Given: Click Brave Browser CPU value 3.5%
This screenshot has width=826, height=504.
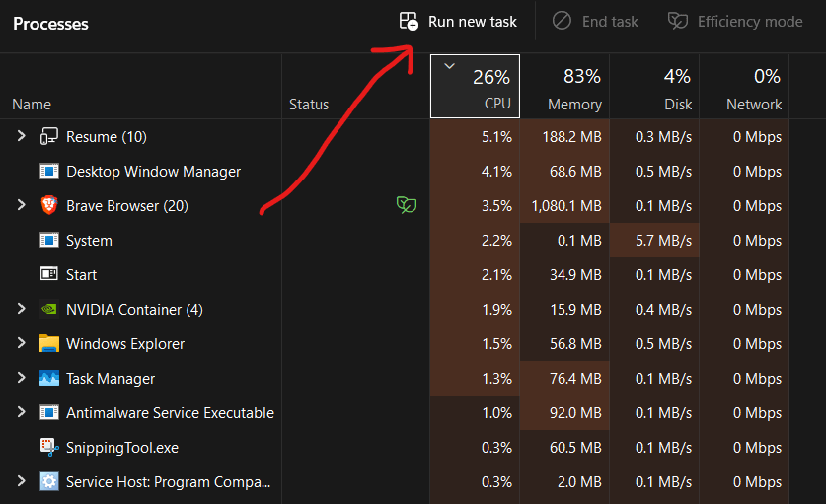Looking at the screenshot, I should click(x=496, y=206).
